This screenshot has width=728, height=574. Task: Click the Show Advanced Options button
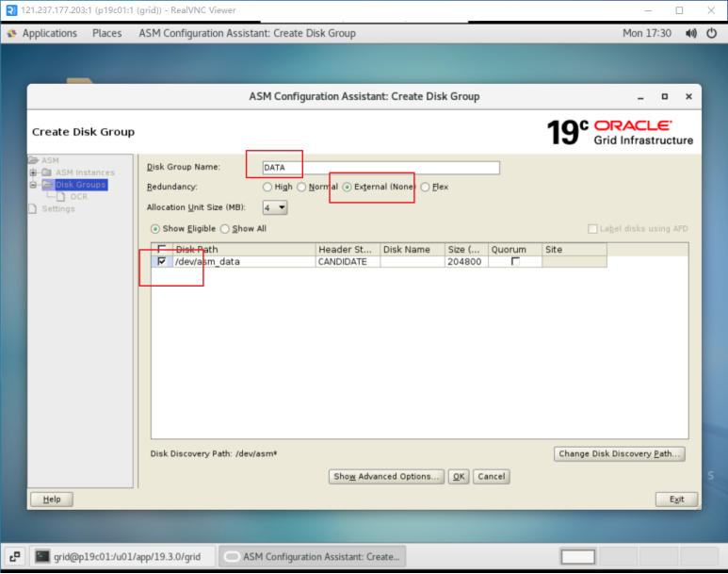(386, 476)
